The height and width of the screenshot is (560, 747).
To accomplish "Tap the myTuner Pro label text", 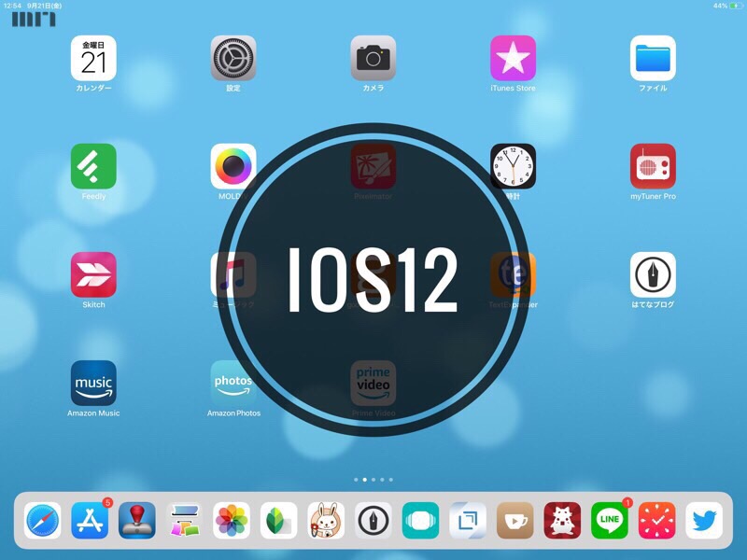I will click(x=653, y=196).
